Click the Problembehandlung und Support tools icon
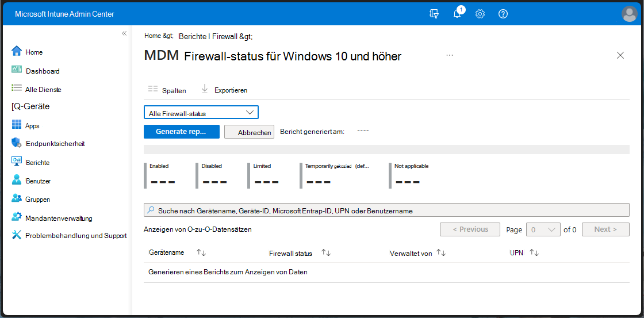 coord(17,235)
